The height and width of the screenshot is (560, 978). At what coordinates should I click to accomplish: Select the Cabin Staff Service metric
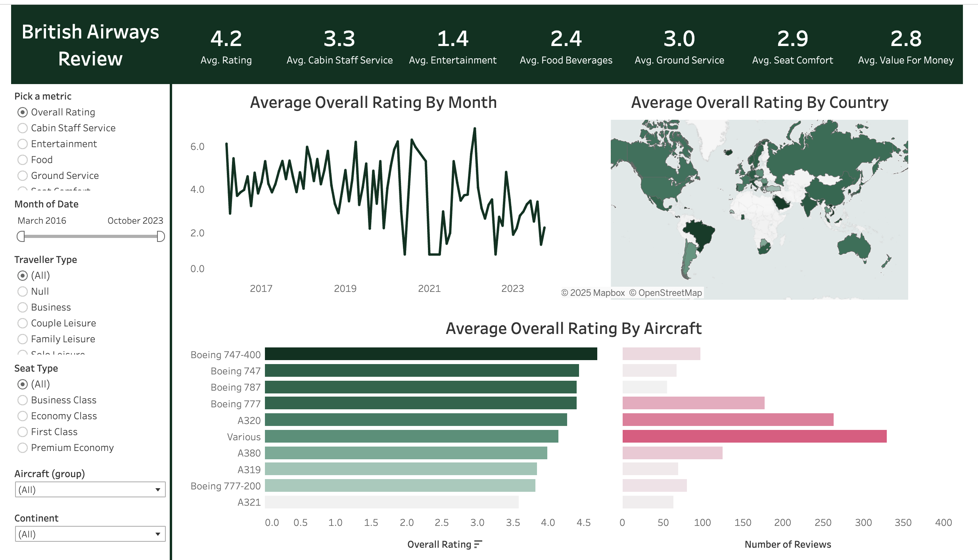[23, 128]
